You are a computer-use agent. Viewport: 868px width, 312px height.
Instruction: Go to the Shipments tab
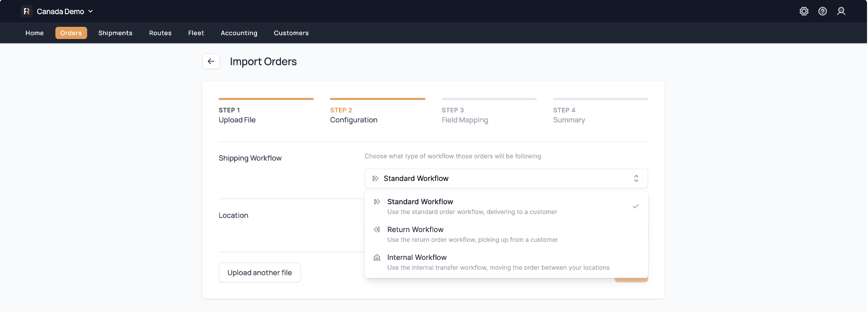click(115, 33)
